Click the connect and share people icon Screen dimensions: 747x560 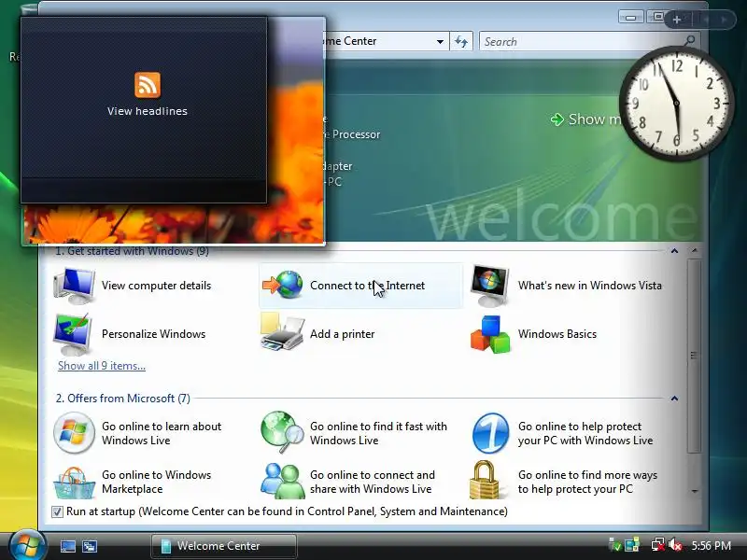282,481
